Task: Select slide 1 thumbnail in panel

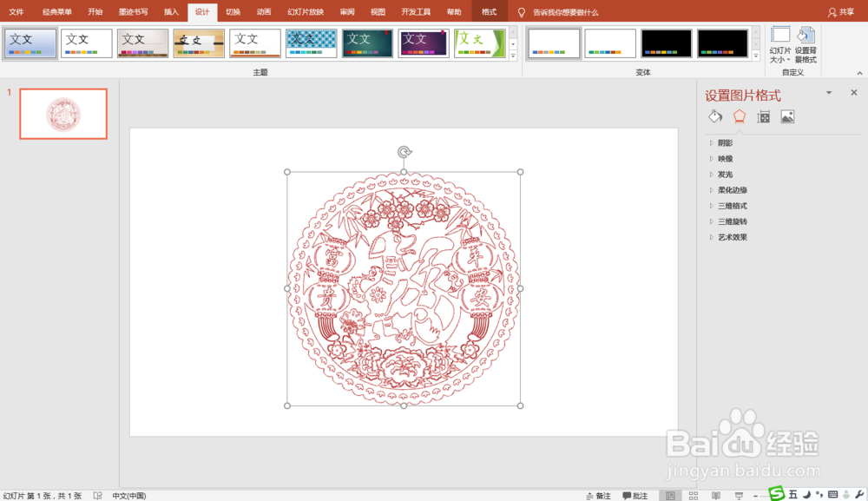Action: coord(63,114)
